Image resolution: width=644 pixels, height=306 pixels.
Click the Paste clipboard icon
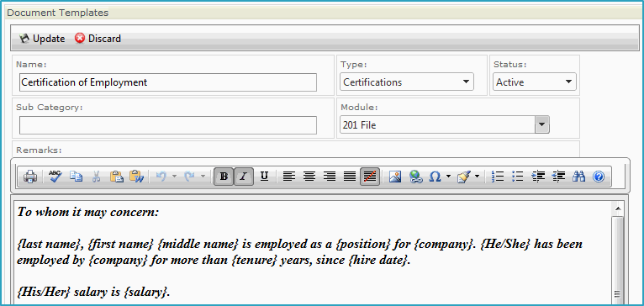pos(117,177)
